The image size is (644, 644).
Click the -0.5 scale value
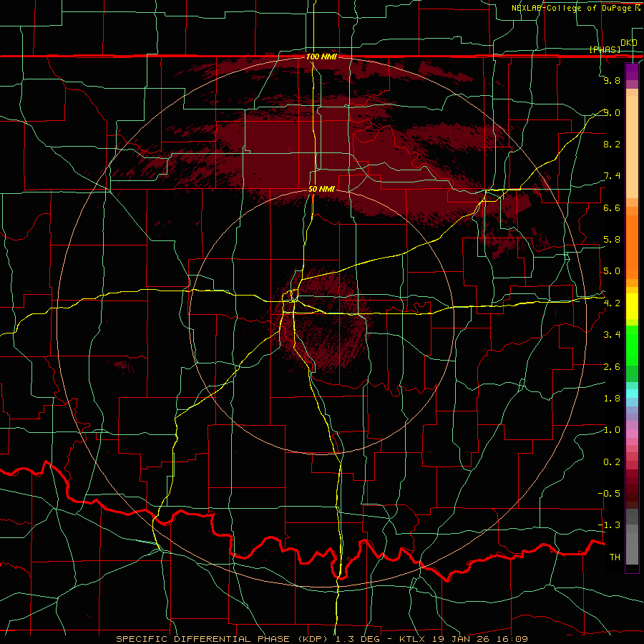pyautogui.click(x=609, y=494)
